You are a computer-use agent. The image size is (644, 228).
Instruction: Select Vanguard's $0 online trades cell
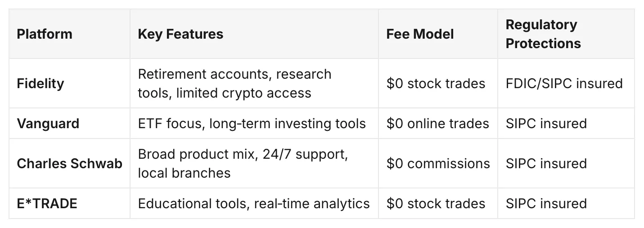[x=437, y=123]
